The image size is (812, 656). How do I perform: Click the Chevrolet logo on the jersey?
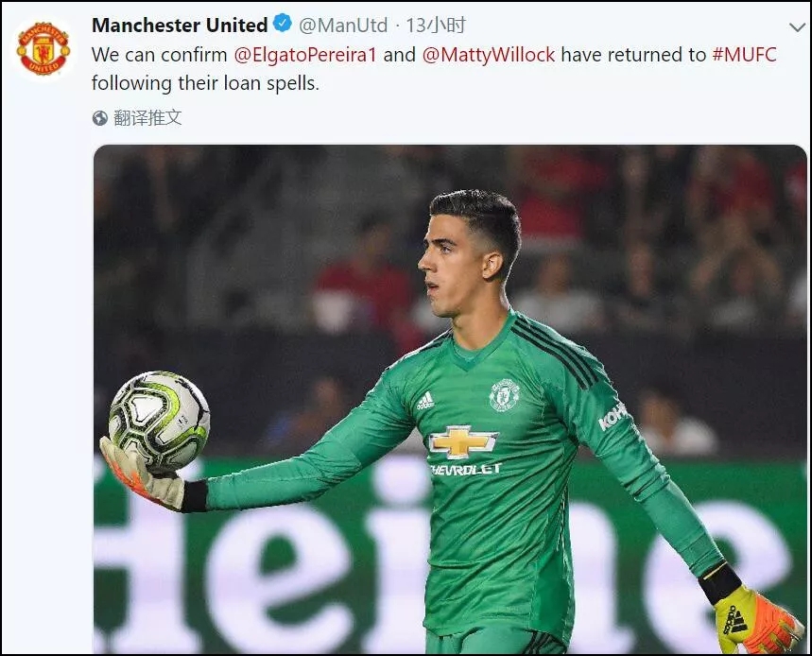click(x=462, y=441)
